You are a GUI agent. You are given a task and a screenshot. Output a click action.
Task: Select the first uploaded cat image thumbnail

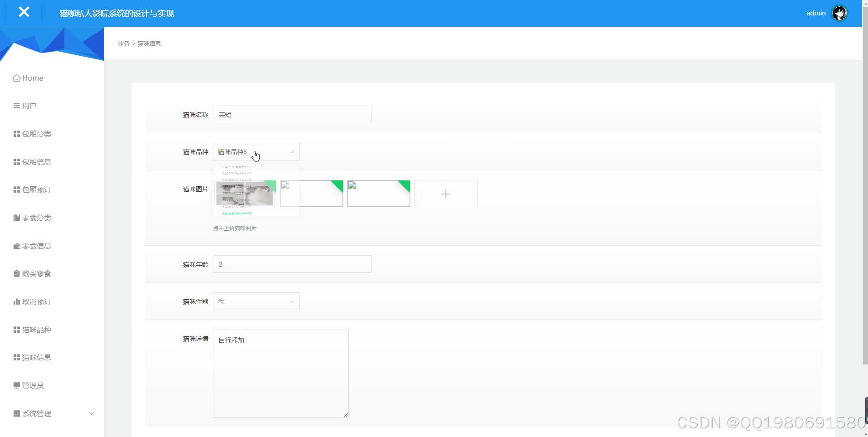coord(245,194)
